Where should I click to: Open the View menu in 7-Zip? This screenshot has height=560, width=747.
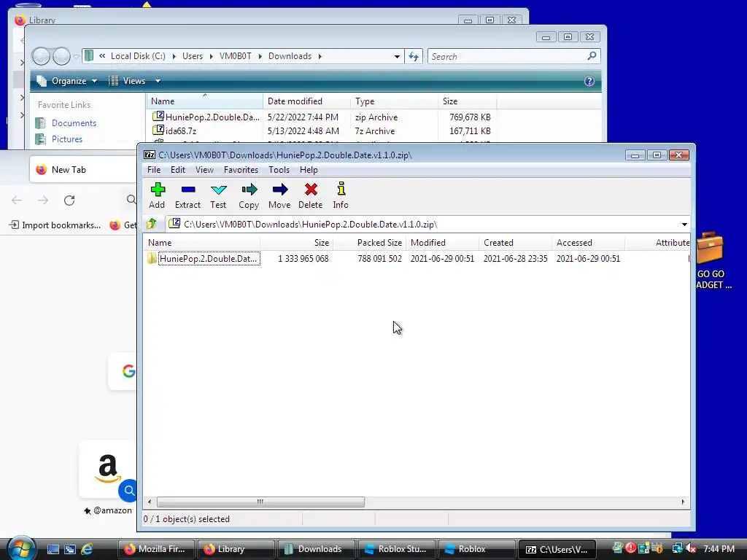(x=204, y=169)
